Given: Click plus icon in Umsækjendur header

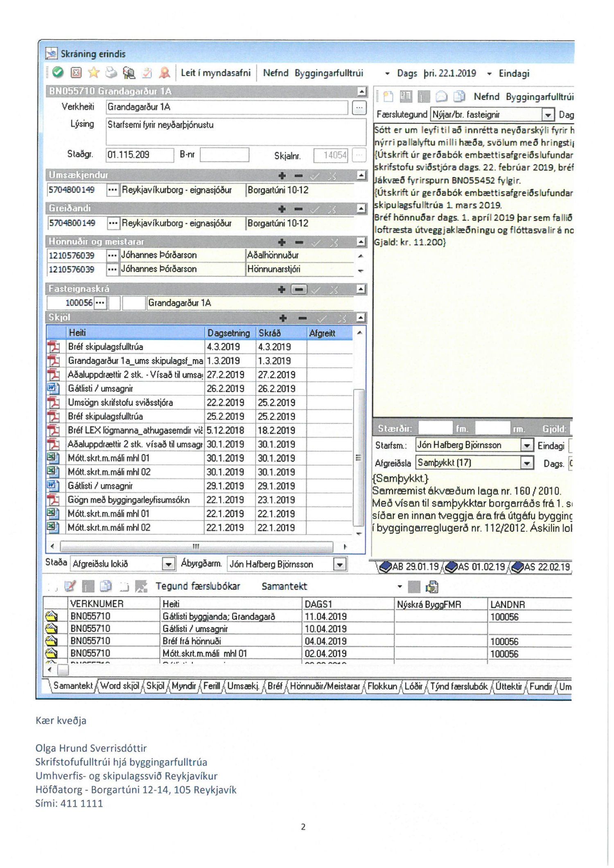Looking at the screenshot, I should pyautogui.click(x=282, y=176).
